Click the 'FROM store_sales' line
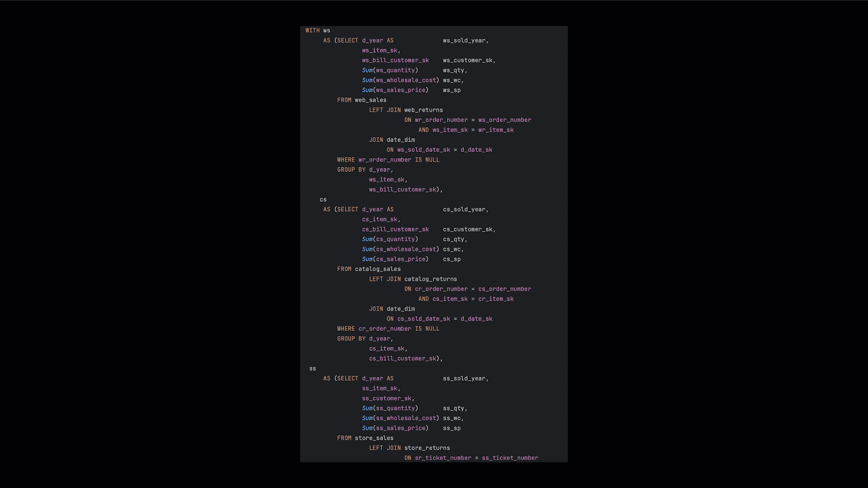Screen dimensions: 868x488 point(365,438)
